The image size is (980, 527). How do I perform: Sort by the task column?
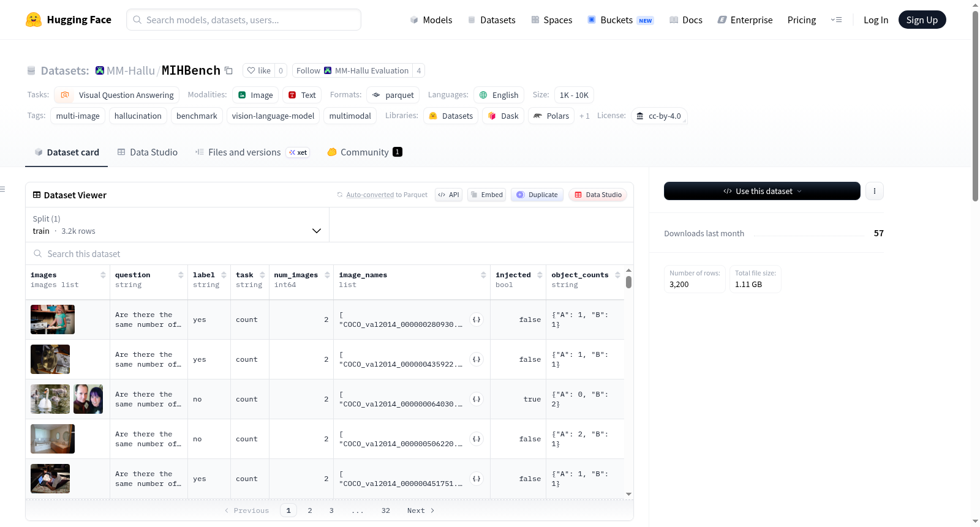click(262, 275)
